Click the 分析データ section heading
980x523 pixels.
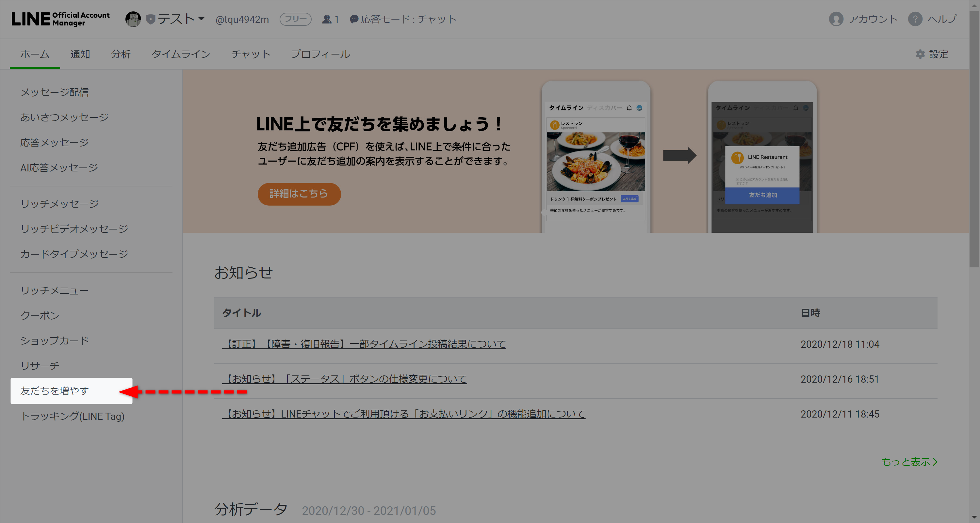[251, 509]
